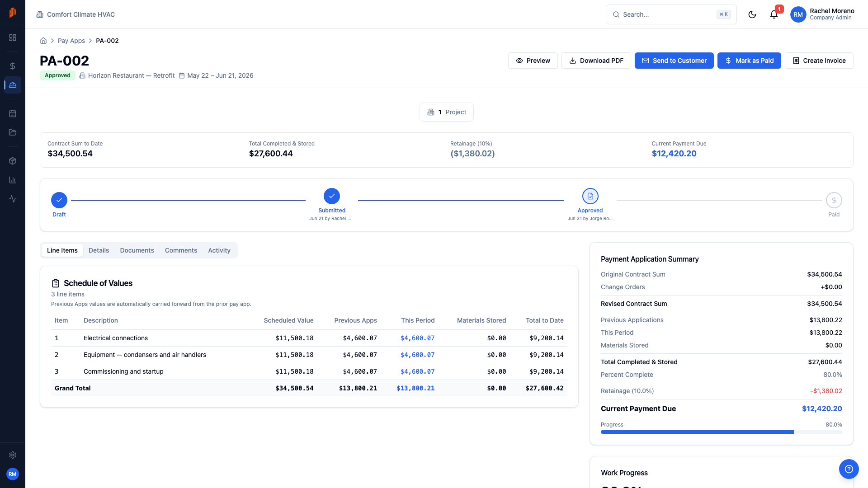868x488 pixels.
Task: Click the Schedule of Values clipboard icon
Action: pyautogui.click(x=56, y=283)
